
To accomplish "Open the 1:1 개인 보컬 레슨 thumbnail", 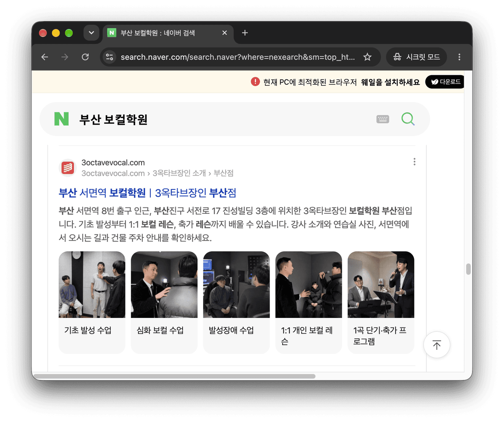I will point(309,285).
